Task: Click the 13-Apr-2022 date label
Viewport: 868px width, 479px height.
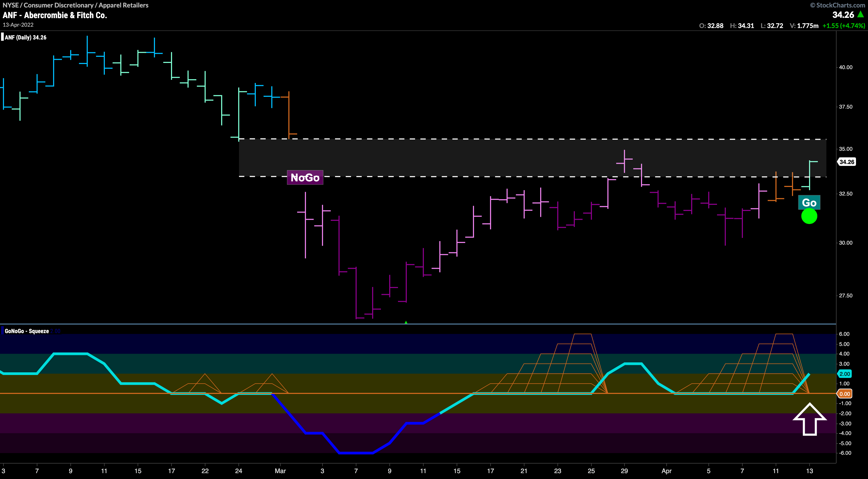Action: click(x=18, y=25)
